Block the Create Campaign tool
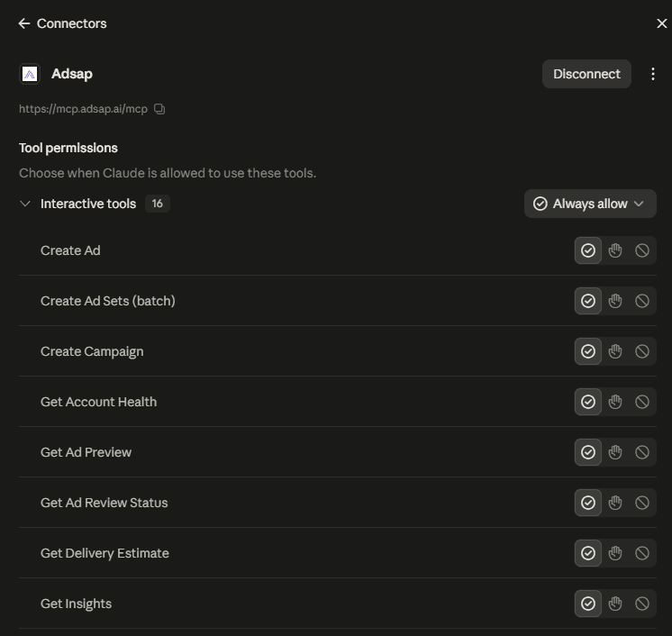The width and height of the screenshot is (672, 636). [642, 352]
